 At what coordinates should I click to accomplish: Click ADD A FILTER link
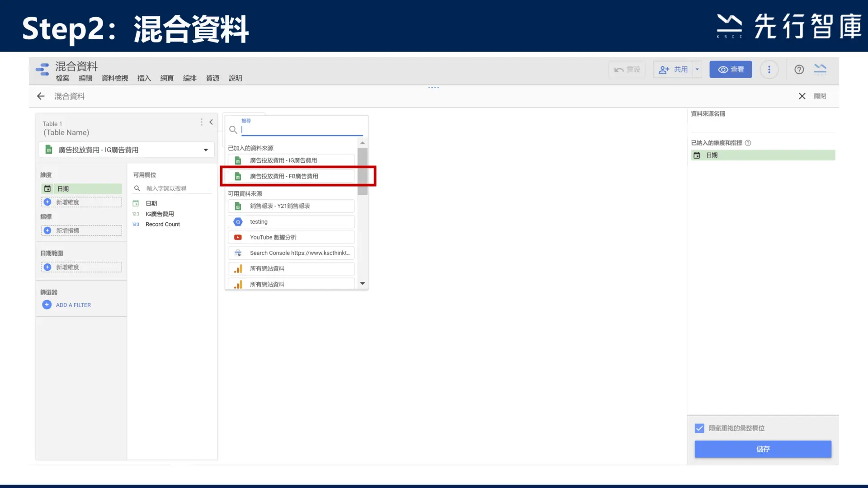point(73,305)
